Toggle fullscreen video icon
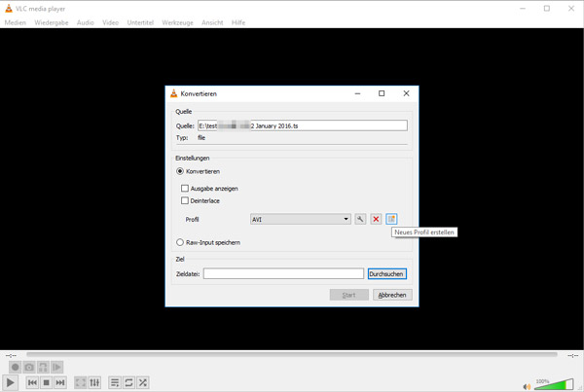584x392 pixels. (81, 382)
